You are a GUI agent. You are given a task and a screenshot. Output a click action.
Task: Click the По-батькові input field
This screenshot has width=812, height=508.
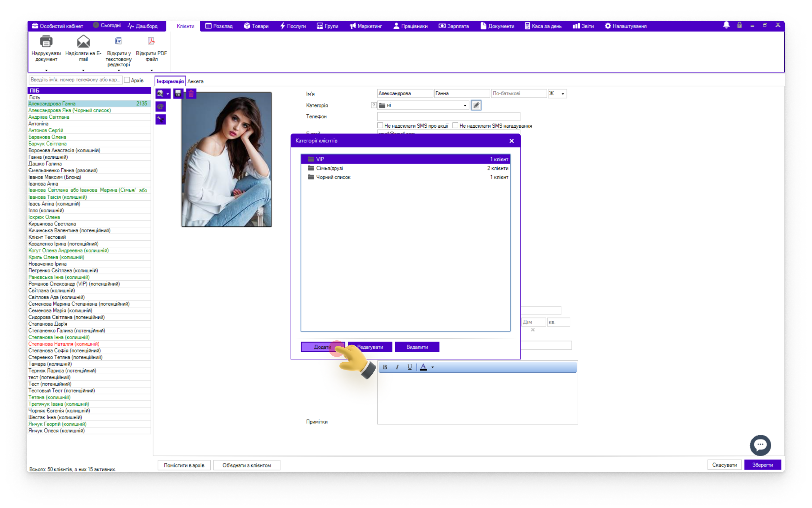coord(519,93)
